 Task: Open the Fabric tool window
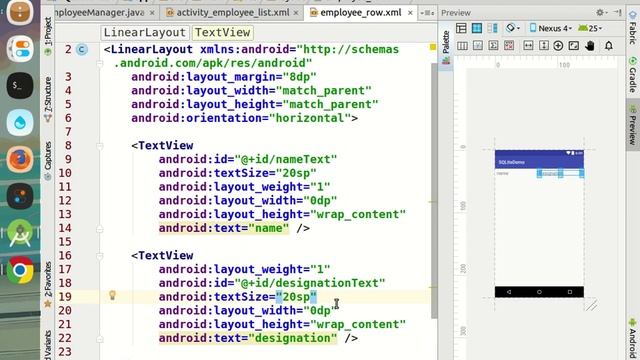click(633, 28)
